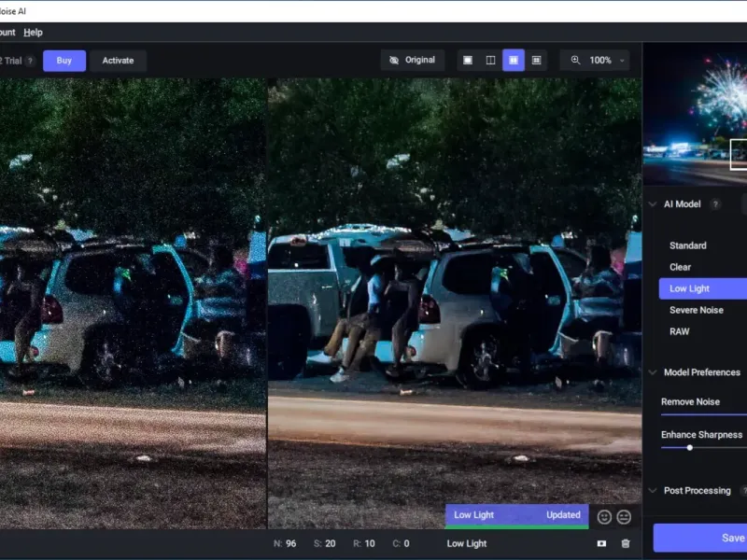Click the Buy button
The image size is (747, 560).
[64, 61]
